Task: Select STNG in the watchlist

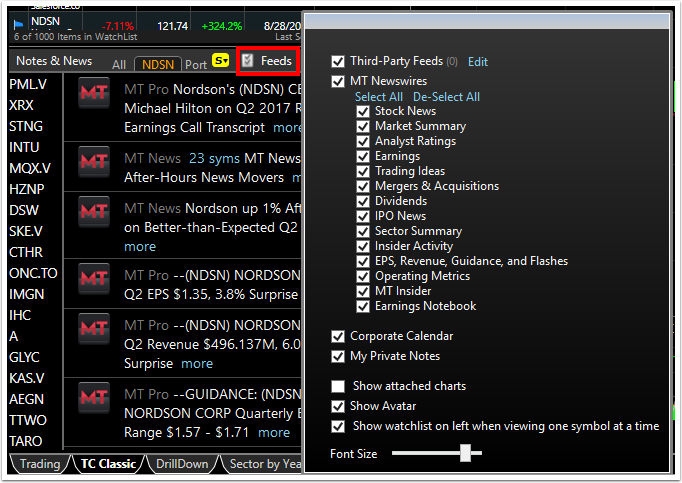Action: coord(26,126)
